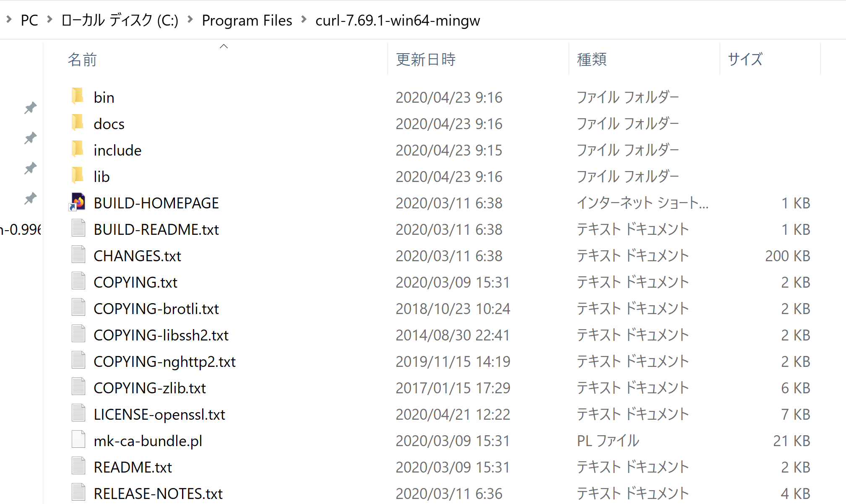The image size is (846, 504).
Task: Open the docs folder icon
Action: (x=78, y=123)
